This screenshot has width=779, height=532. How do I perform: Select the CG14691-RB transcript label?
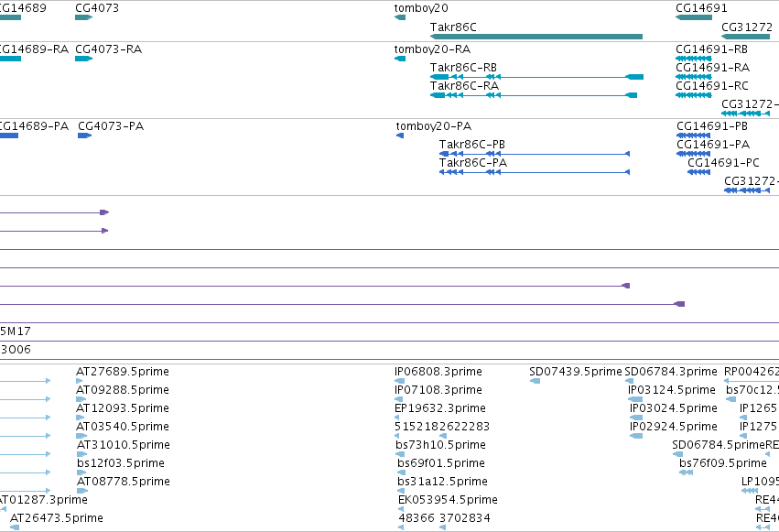pyautogui.click(x=711, y=49)
